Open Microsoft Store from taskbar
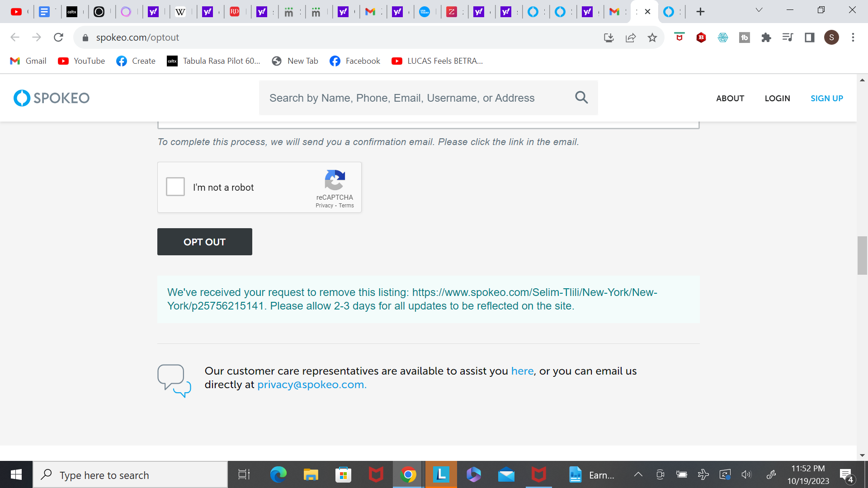The height and width of the screenshot is (488, 868). point(343,475)
